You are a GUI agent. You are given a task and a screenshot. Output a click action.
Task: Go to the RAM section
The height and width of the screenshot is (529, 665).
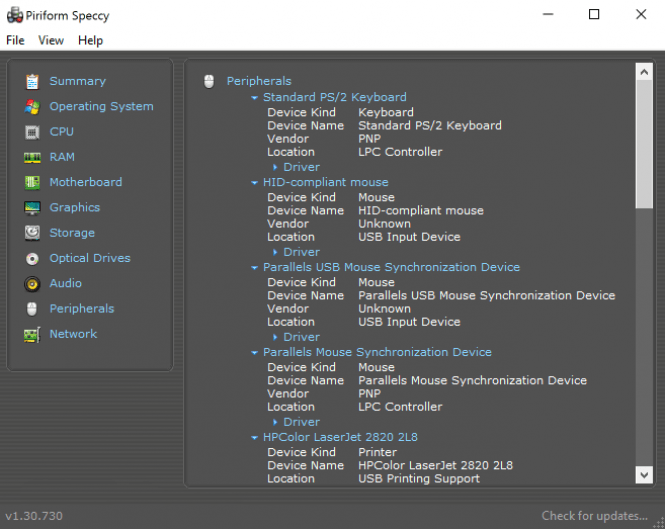62,157
